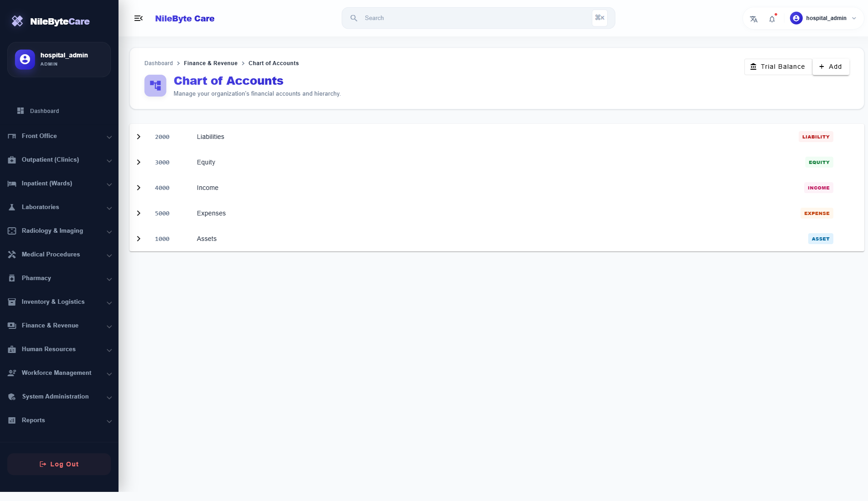Focus the Search input field
The height and width of the screenshot is (501, 868).
pos(478,18)
